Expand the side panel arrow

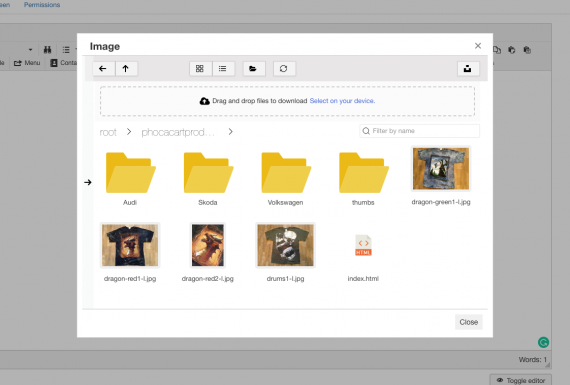(x=88, y=182)
